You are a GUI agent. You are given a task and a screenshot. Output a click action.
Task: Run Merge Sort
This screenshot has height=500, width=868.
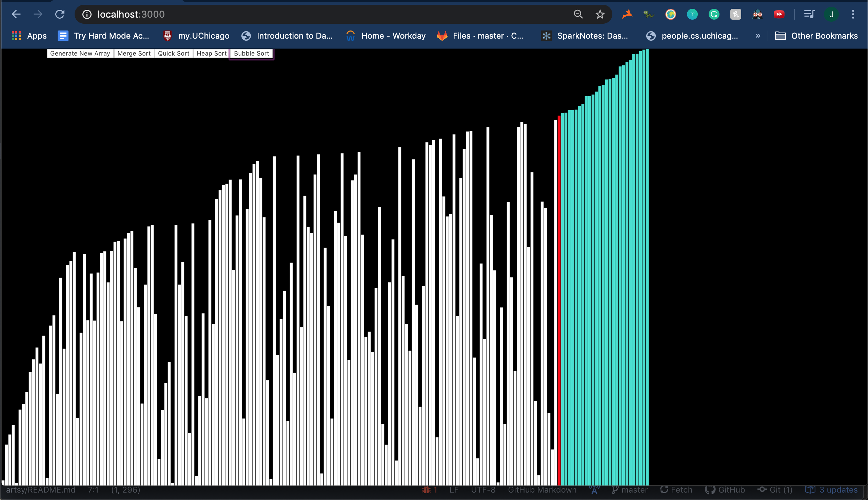tap(134, 54)
